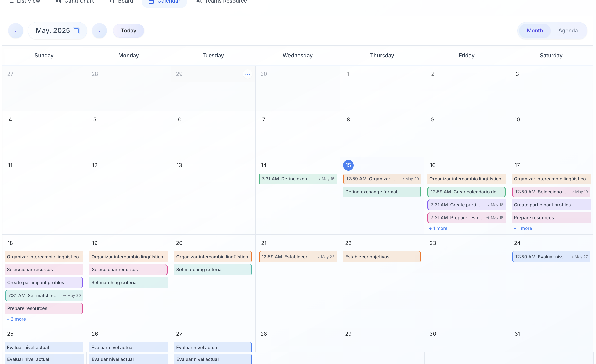Viewport: 596px width, 364px height.
Task: Go to previous month with left chevron
Action: coord(16,31)
